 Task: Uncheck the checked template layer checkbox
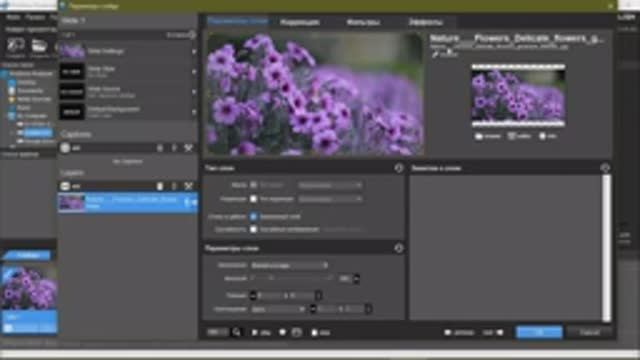click(x=253, y=216)
